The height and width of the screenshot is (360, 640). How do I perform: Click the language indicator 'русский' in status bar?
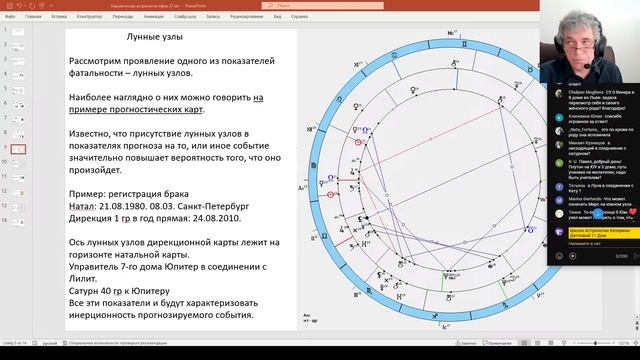click(x=50, y=343)
